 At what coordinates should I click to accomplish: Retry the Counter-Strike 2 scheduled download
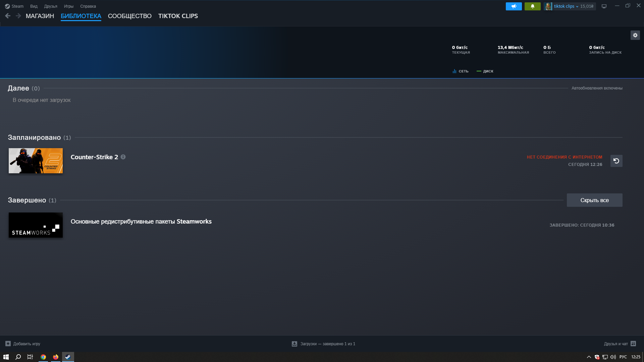tap(616, 161)
